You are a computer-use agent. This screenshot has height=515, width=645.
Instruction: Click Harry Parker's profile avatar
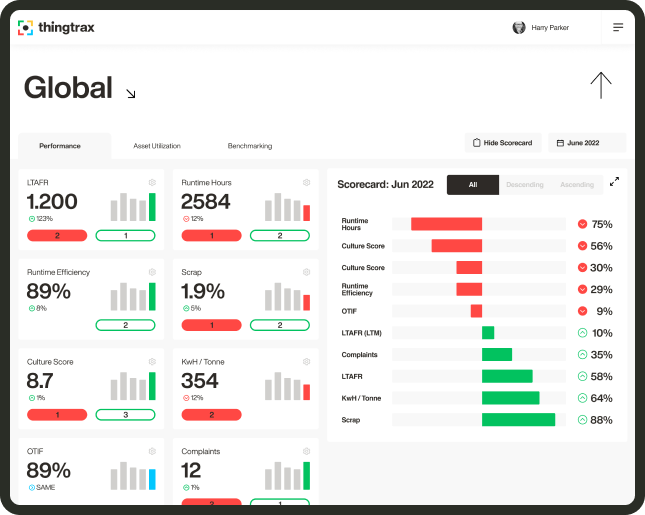pyautogui.click(x=519, y=28)
